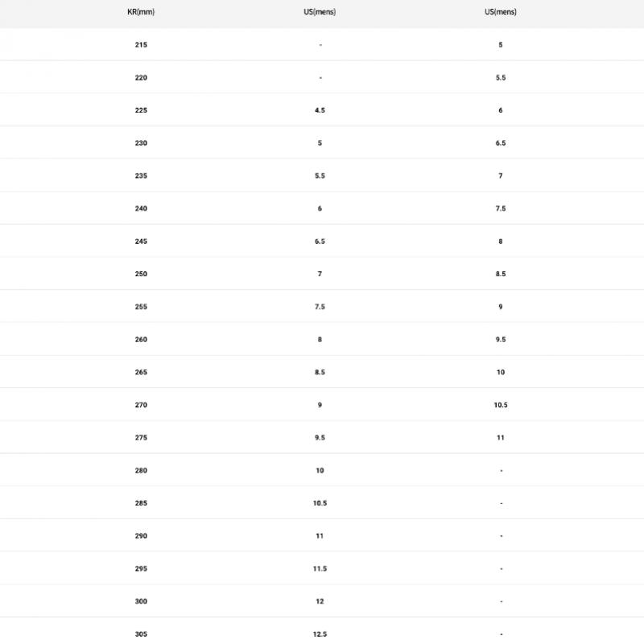Click the 11.5 US mens size
Screen dimensions: 644x644
click(320, 569)
